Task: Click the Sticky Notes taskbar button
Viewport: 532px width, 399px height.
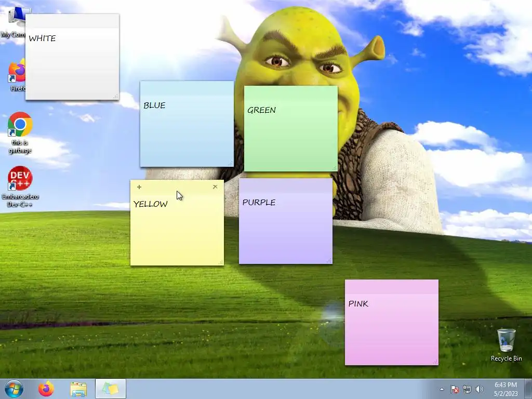Action: [111, 389]
